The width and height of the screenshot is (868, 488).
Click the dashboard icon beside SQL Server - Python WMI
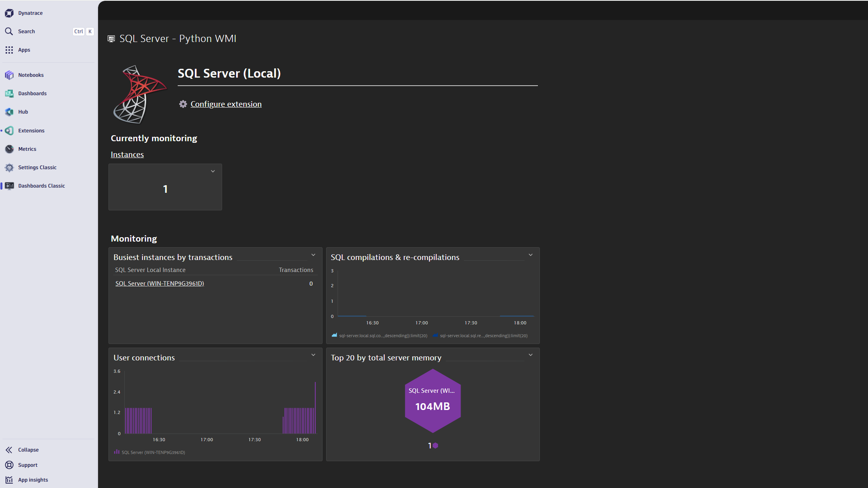111,39
